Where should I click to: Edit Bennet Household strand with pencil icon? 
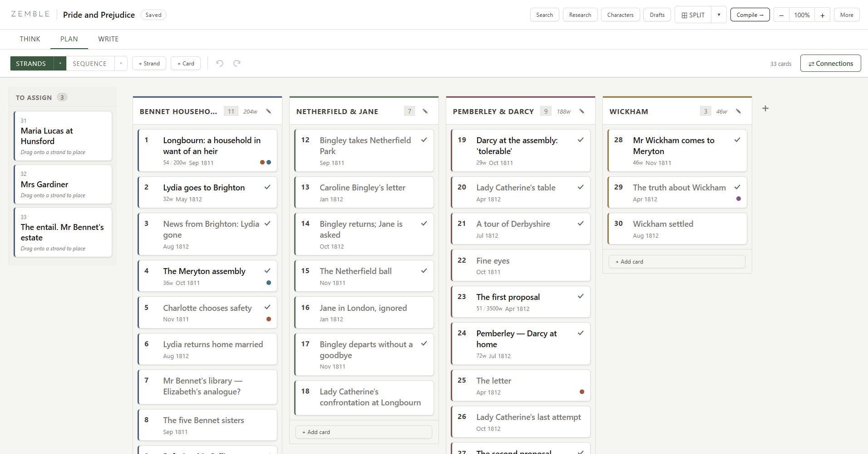269,111
